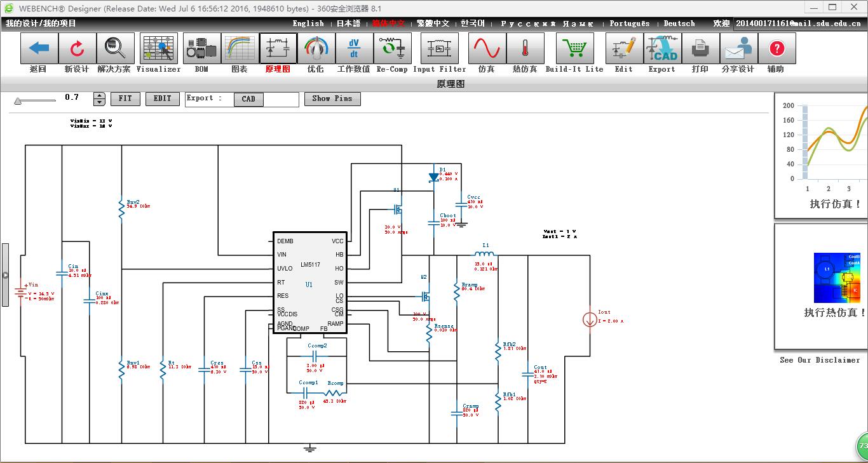Start a new design with 新设计 icon
The height and width of the screenshot is (463, 868).
pos(77,48)
